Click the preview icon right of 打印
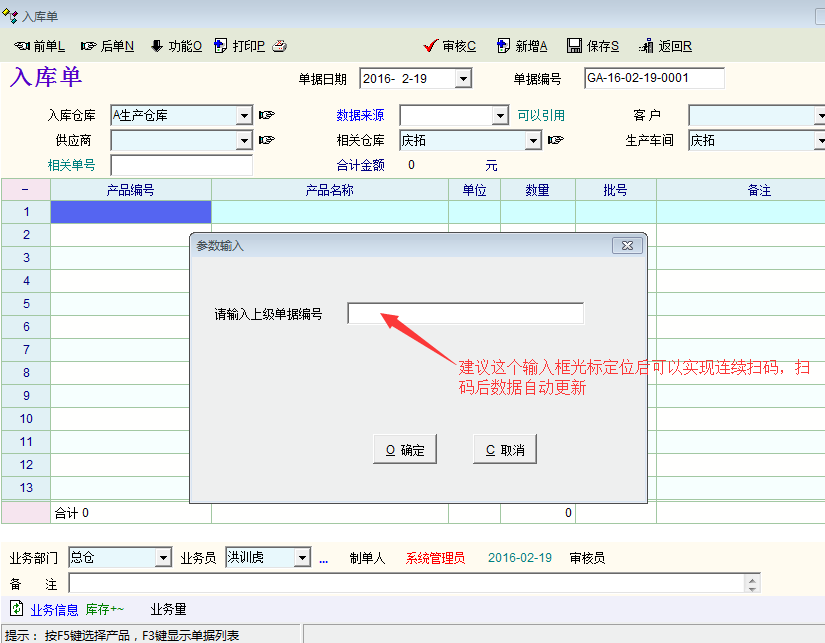The height and width of the screenshot is (643, 825). tap(281, 46)
